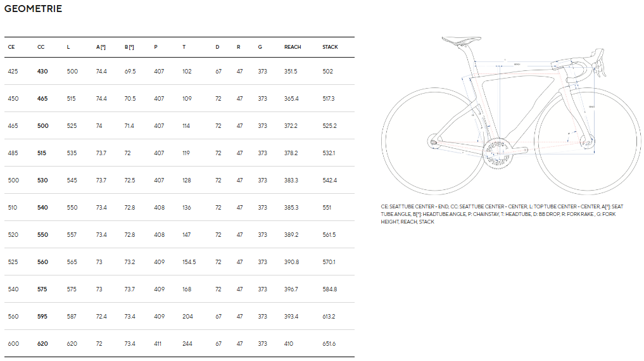
Task: Click the 244 headtube value
Action: click(187, 344)
